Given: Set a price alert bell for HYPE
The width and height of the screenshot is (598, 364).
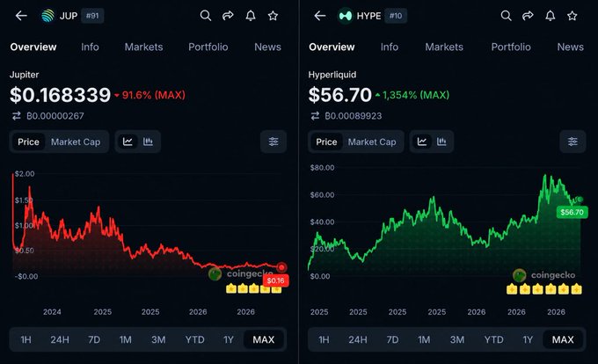Looking at the screenshot, I should (550, 16).
